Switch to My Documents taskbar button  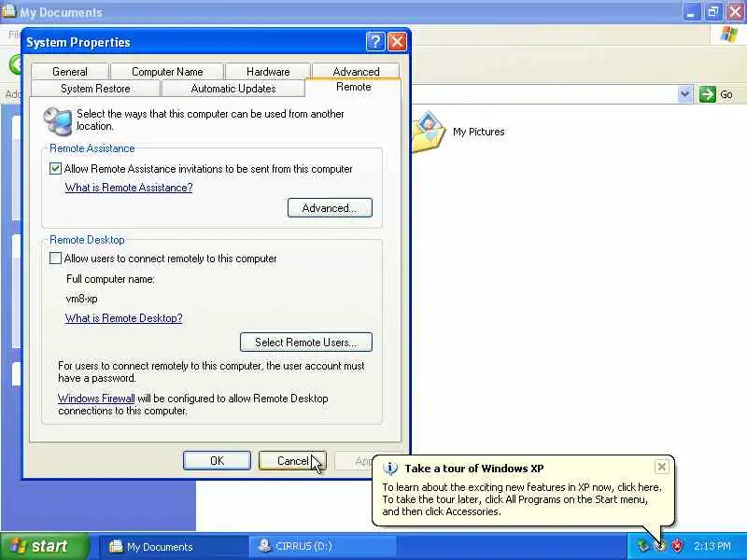[x=173, y=546]
